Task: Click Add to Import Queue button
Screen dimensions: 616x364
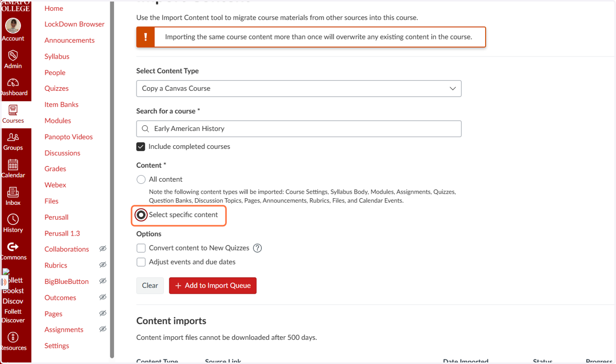Action: (213, 285)
